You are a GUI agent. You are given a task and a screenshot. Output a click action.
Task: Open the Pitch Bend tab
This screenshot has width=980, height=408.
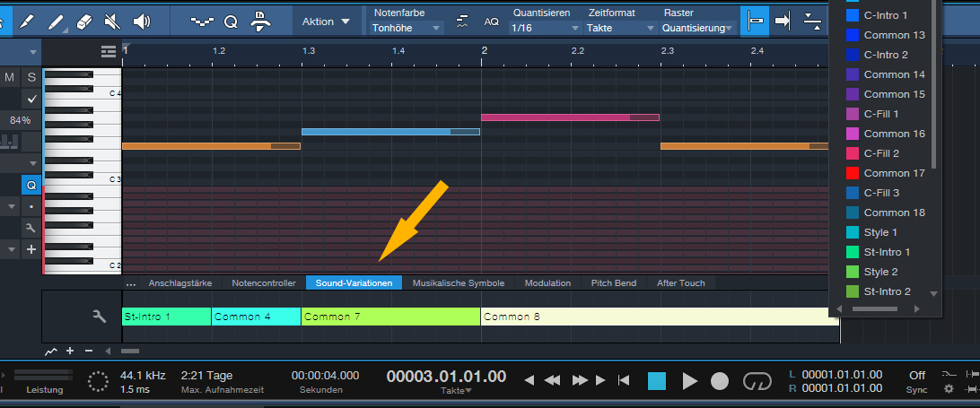(x=613, y=282)
